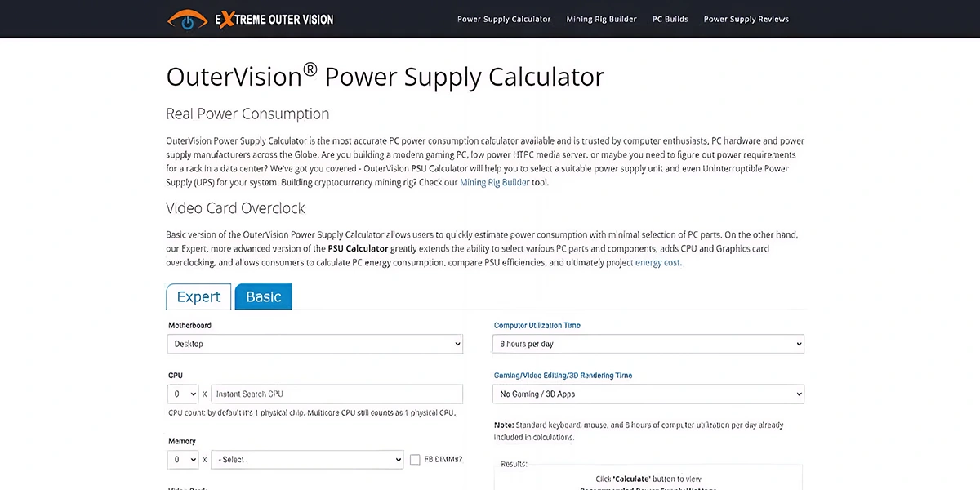This screenshot has height=490, width=980.
Task: Open the Computer Utilization Time dropdown
Action: point(648,344)
